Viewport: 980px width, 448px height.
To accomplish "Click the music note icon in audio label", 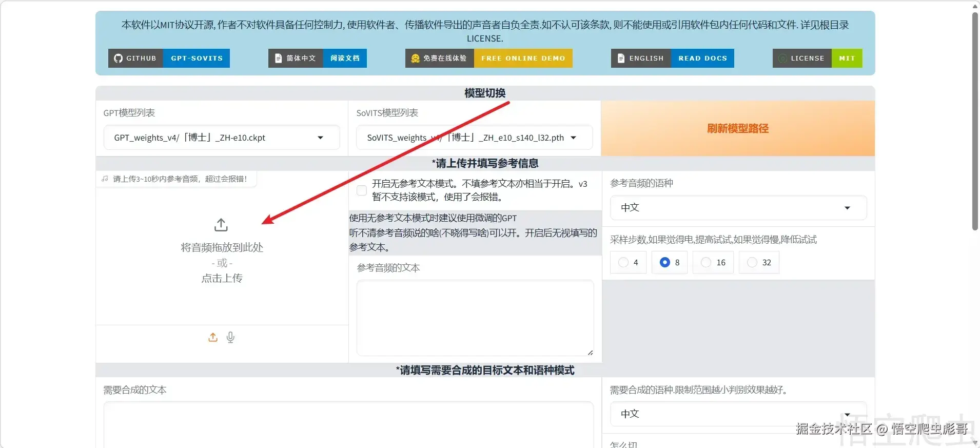I will pyautogui.click(x=105, y=179).
